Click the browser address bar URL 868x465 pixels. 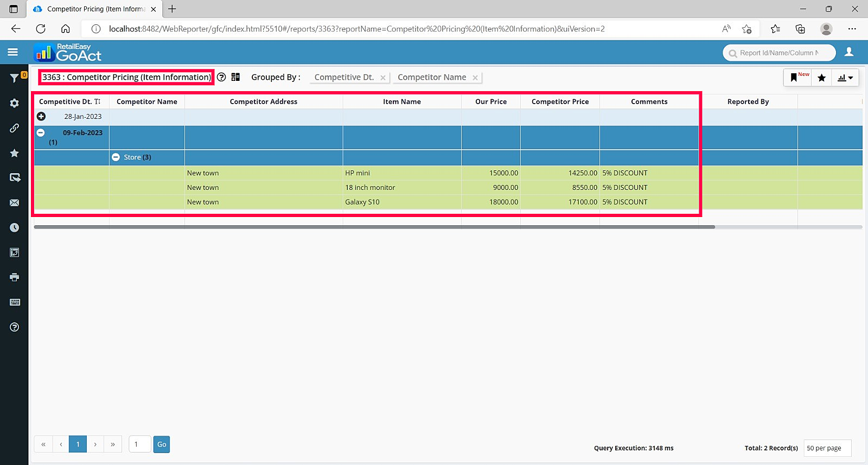coord(356,29)
